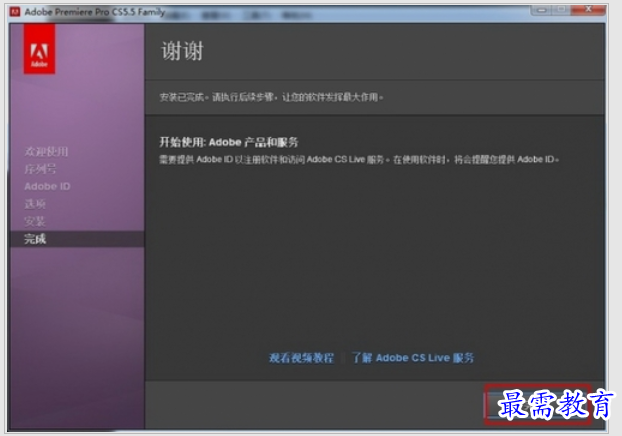Click the 谢谢 heading text

pos(182,51)
